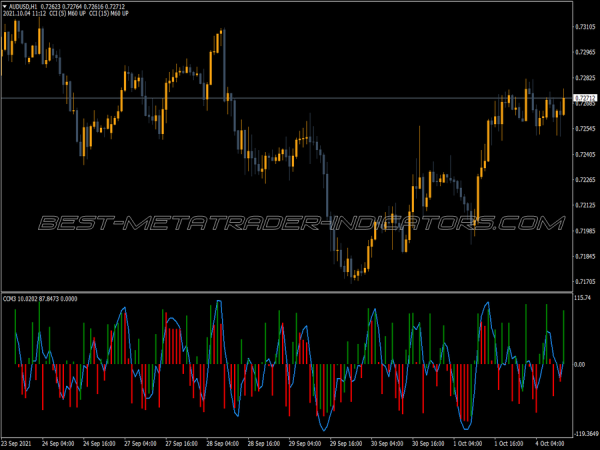Click the '28 Sep 04:00' time label

pyautogui.click(x=223, y=444)
